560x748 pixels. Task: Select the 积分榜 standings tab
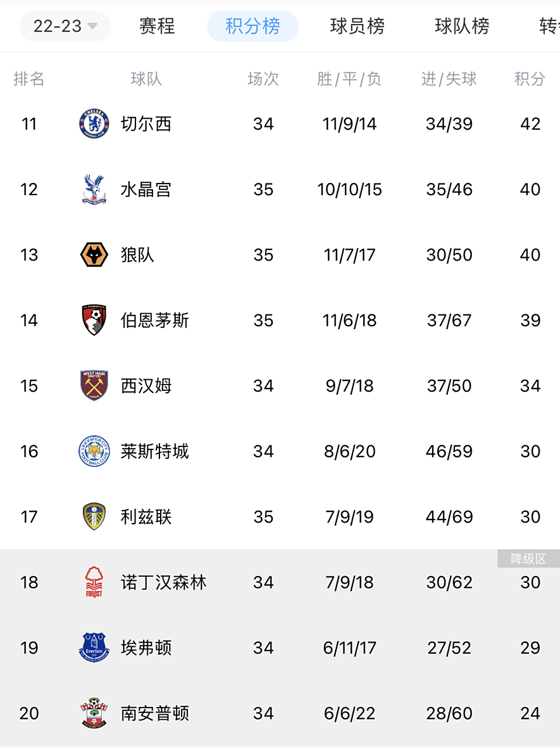click(252, 26)
